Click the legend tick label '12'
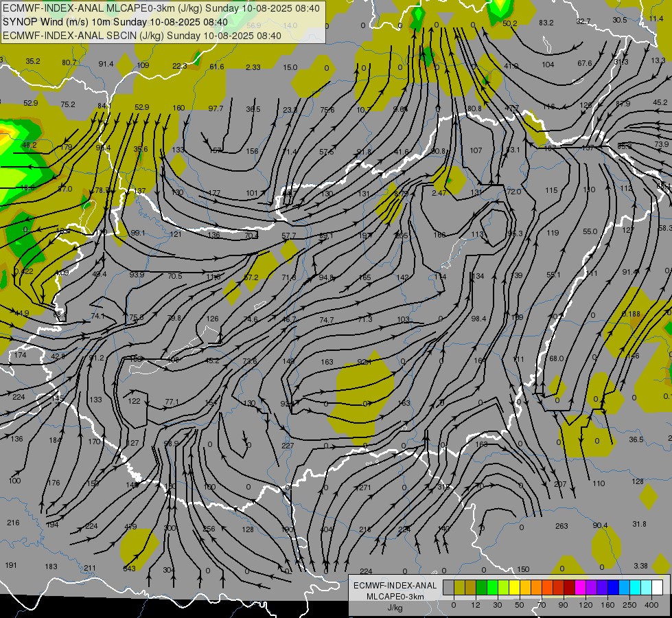Viewport: 672px width, 618px height. [x=475, y=605]
